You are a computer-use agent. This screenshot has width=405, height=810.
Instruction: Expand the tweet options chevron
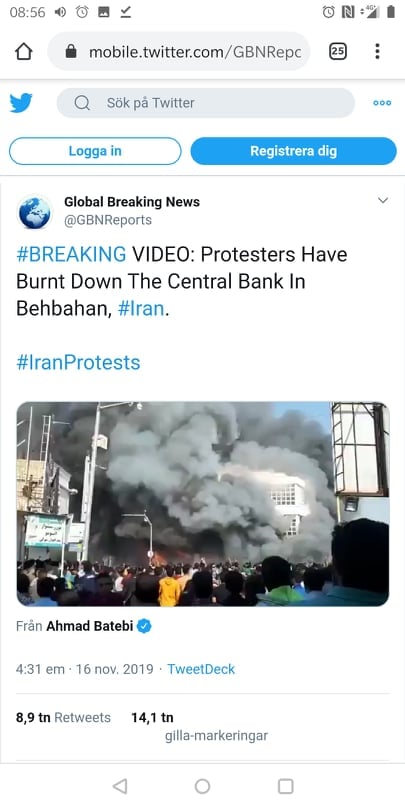(383, 200)
